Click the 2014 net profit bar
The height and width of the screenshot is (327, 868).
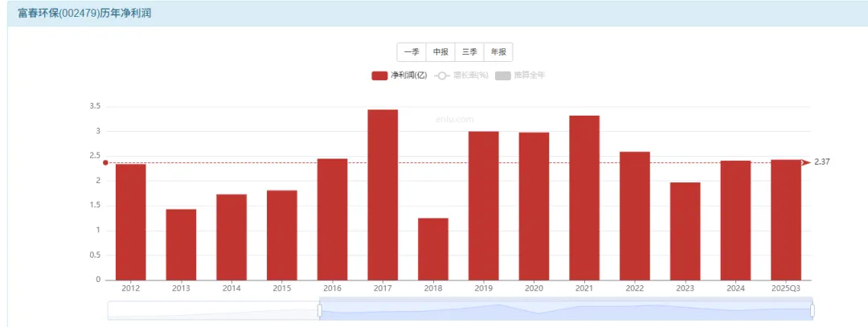point(231,237)
